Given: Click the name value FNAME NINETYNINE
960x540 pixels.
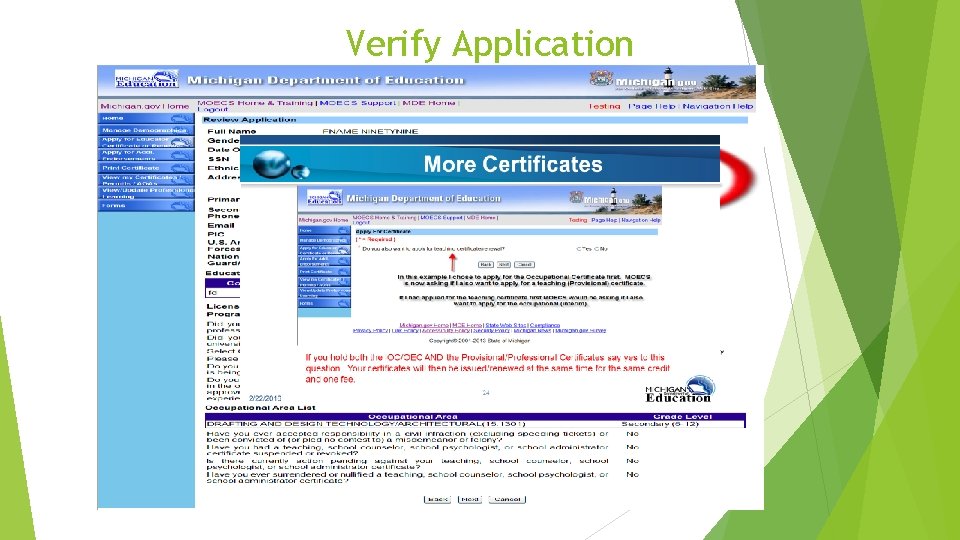Looking at the screenshot, I should click(370, 131).
